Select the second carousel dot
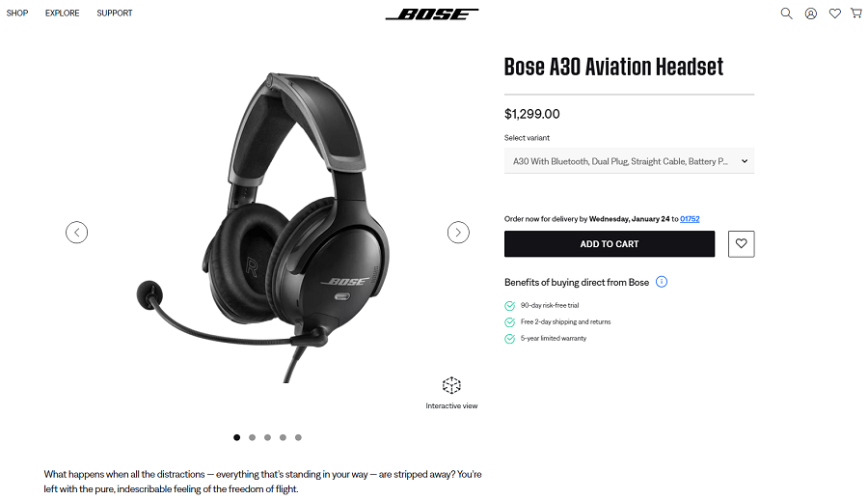 [252, 437]
